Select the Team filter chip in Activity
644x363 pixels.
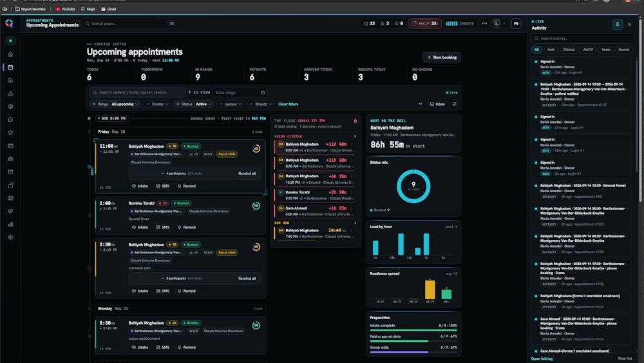(606, 50)
